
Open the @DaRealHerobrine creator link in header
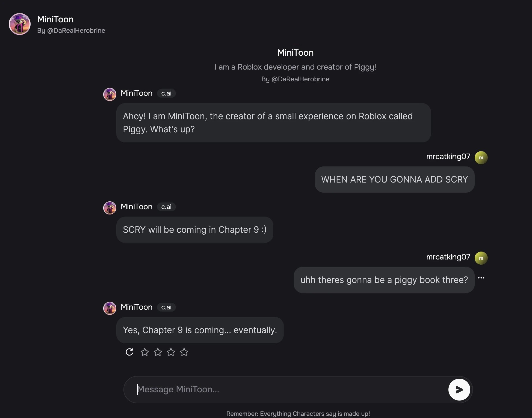click(76, 31)
